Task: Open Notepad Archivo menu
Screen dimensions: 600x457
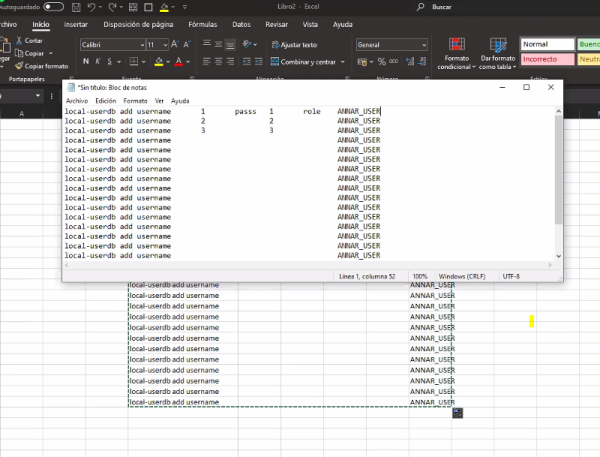Action: point(77,101)
